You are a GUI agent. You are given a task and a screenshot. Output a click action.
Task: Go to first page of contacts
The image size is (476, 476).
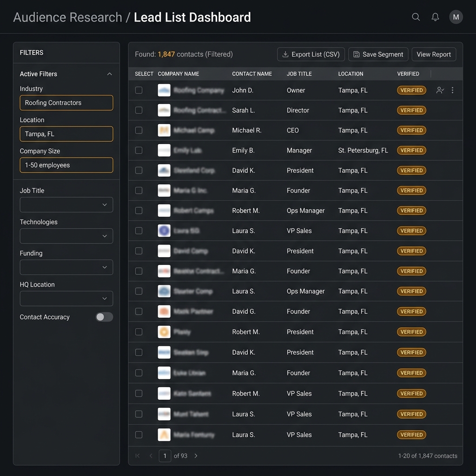click(x=138, y=456)
